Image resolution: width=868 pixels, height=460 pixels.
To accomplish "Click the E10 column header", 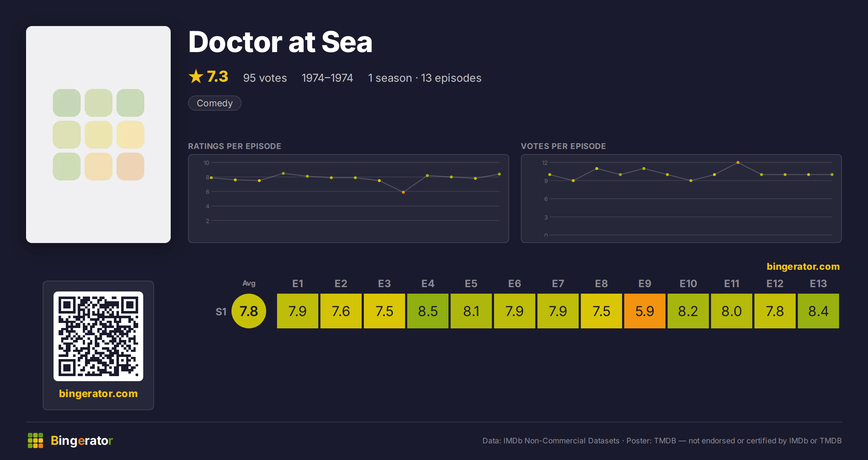I will pyautogui.click(x=688, y=284).
